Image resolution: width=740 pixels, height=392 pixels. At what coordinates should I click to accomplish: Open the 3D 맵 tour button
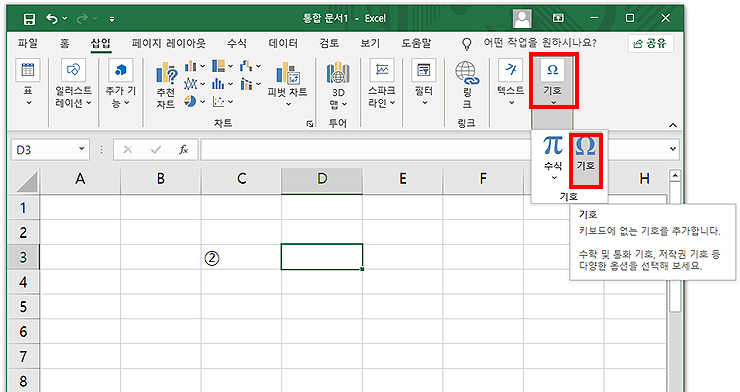pos(338,85)
